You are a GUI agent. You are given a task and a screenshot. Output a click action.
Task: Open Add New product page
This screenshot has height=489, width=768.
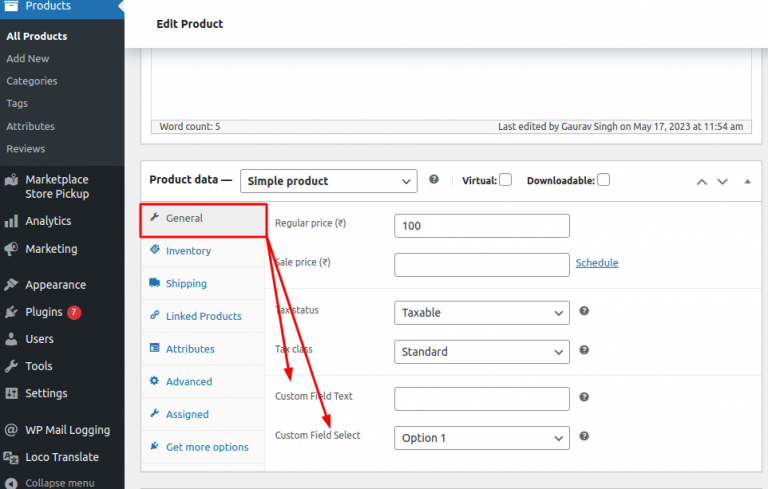click(x=28, y=59)
